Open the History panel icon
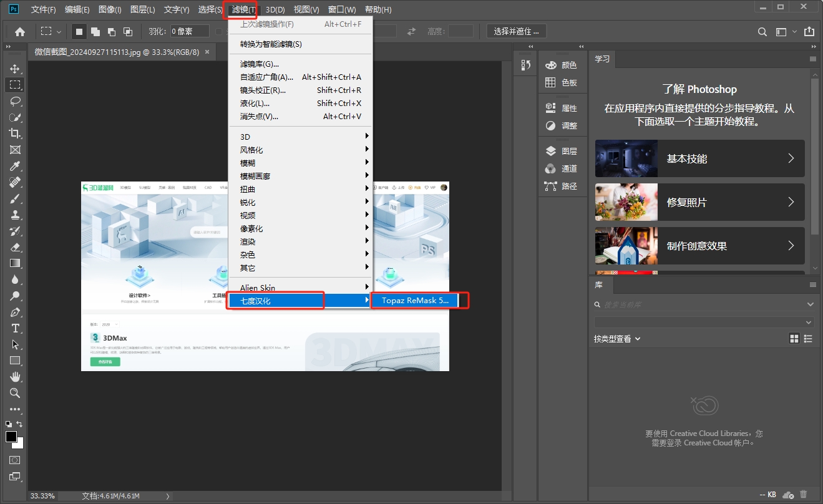Image resolution: width=823 pixels, height=504 pixels. [x=525, y=65]
